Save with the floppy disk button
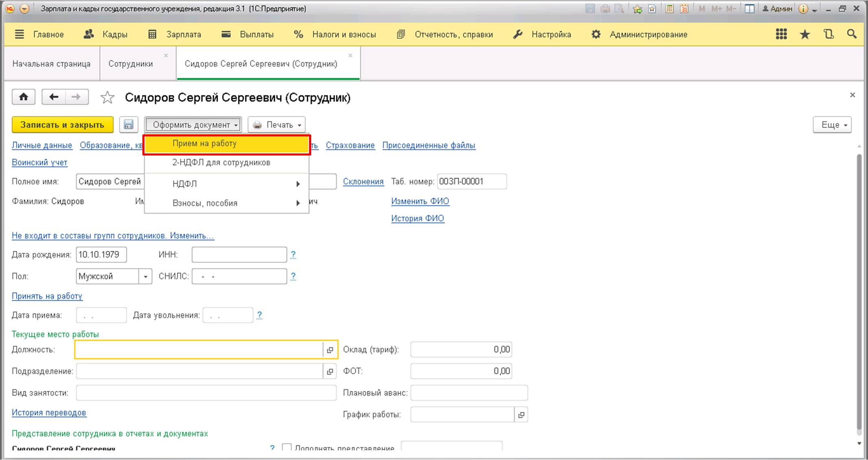 tap(129, 125)
